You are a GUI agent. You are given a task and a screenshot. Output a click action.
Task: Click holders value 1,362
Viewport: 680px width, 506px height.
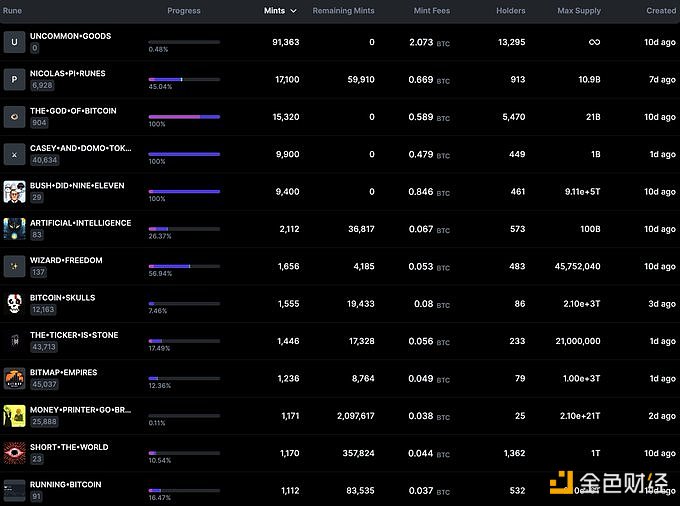(x=514, y=453)
